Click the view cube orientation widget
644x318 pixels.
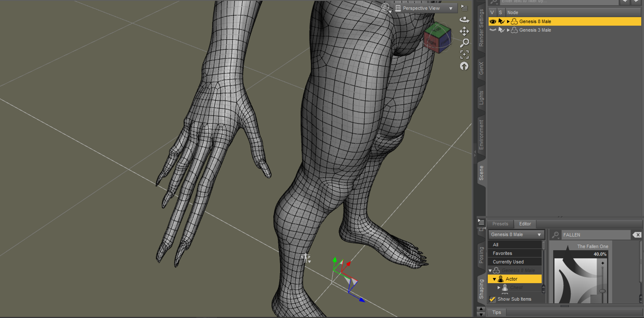[x=437, y=38]
